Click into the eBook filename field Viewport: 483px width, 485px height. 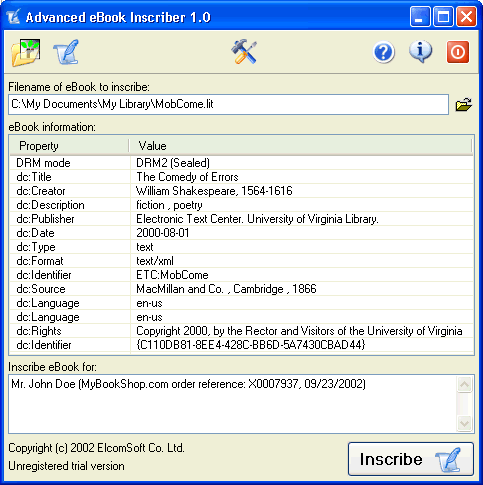[x=228, y=104]
